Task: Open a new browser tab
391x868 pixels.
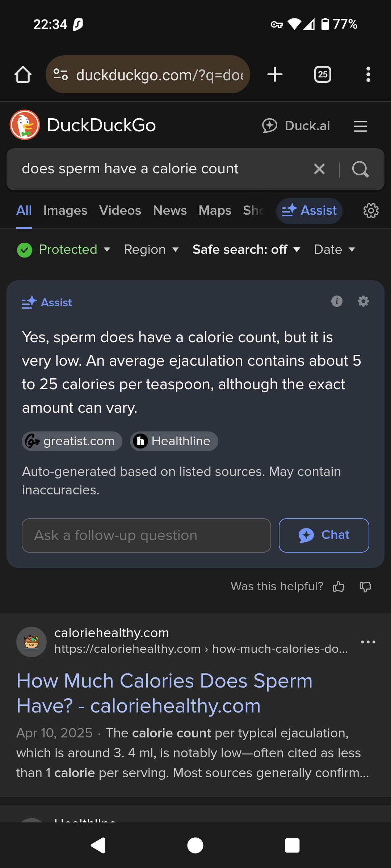Action: click(275, 75)
